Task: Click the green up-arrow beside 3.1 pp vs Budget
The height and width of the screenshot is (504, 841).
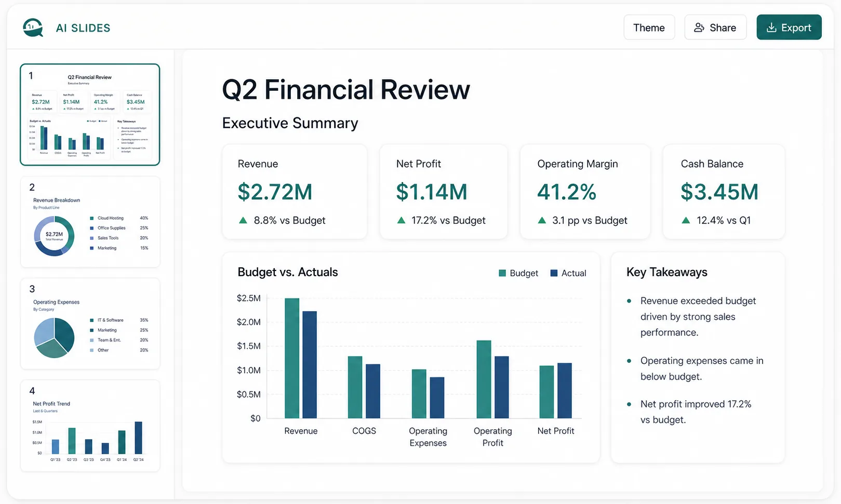Action: tap(542, 220)
